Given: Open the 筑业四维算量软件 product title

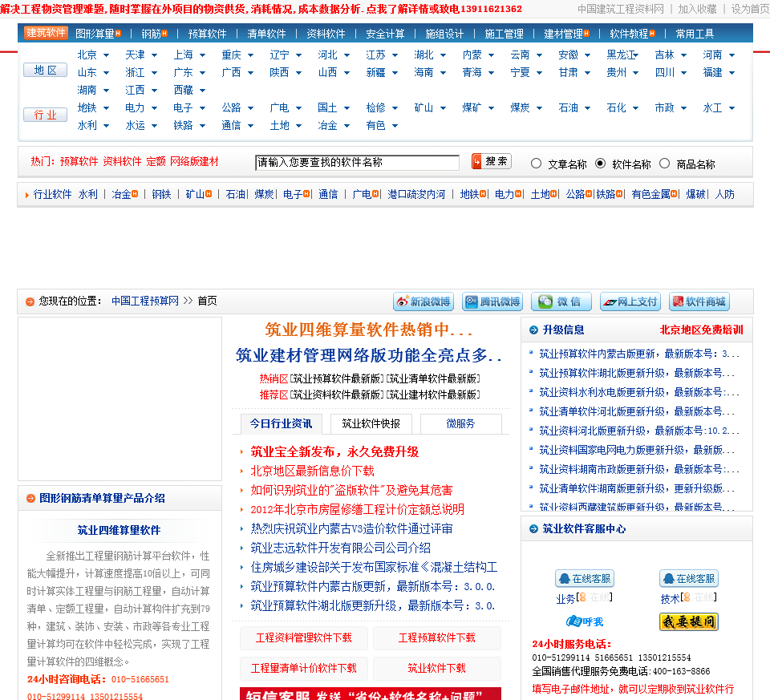Looking at the screenshot, I should 119,530.
